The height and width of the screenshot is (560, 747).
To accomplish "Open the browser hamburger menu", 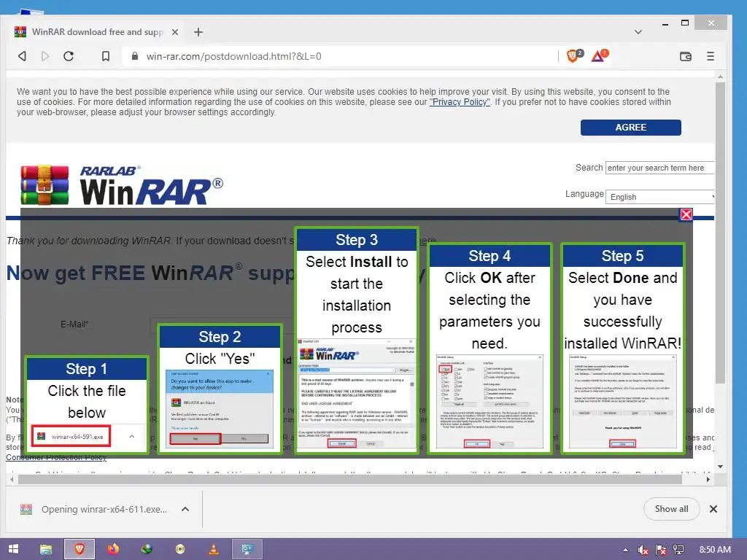I will pos(711,56).
